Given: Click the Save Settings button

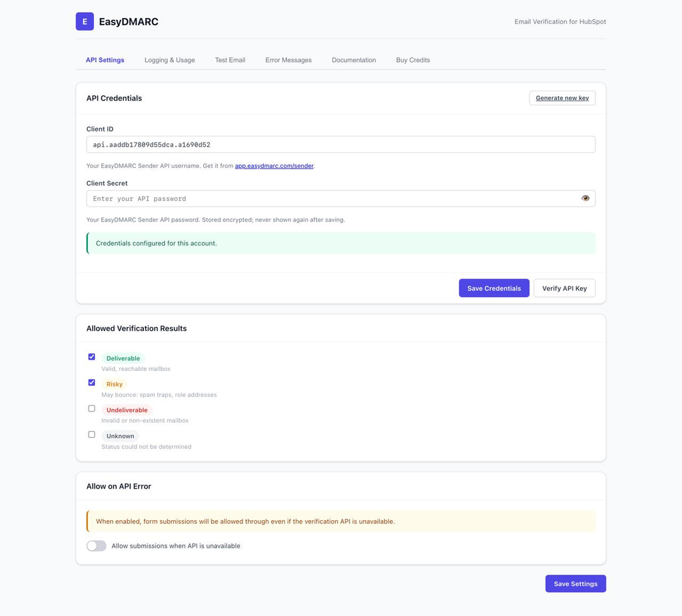Looking at the screenshot, I should (575, 584).
